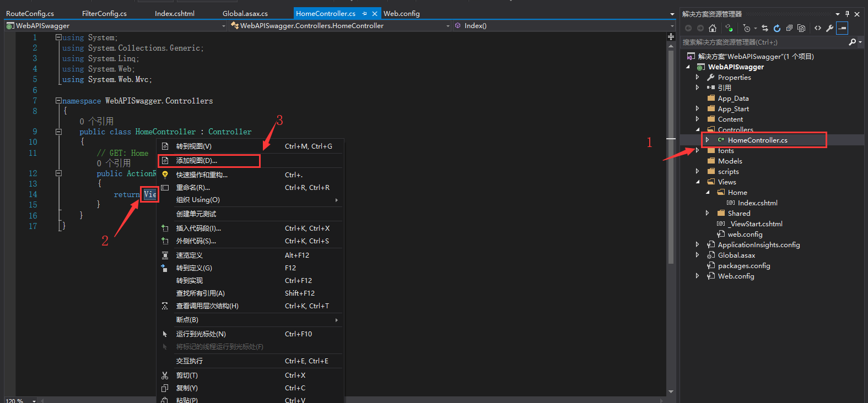Click the Insert Snippet icon in context menu
This screenshot has height=403, width=868.
tap(165, 228)
